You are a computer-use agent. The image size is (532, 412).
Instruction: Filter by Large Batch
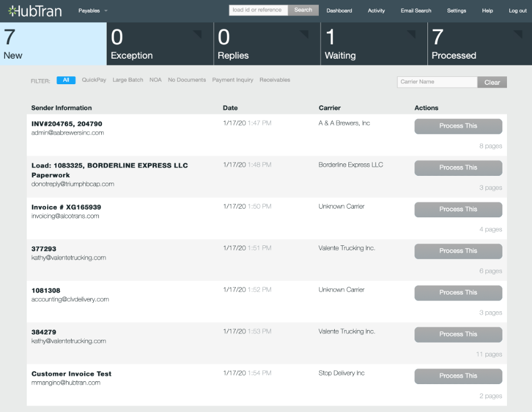(x=128, y=80)
